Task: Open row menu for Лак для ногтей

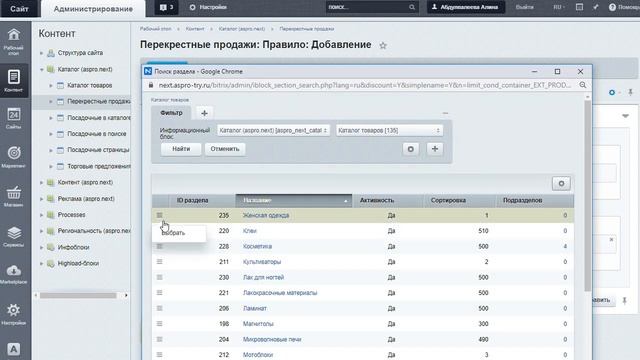Action: [x=160, y=277]
